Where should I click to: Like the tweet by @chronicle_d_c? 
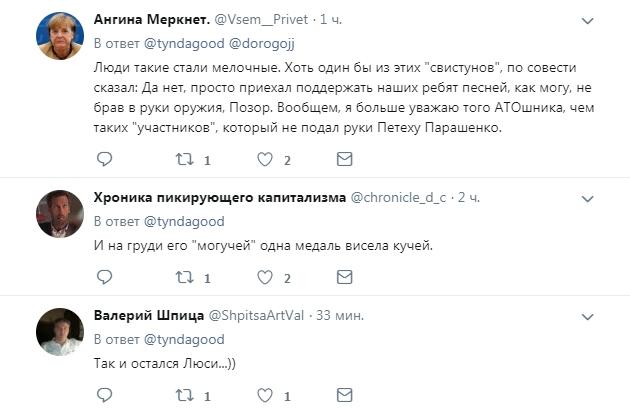pyautogui.click(x=265, y=277)
